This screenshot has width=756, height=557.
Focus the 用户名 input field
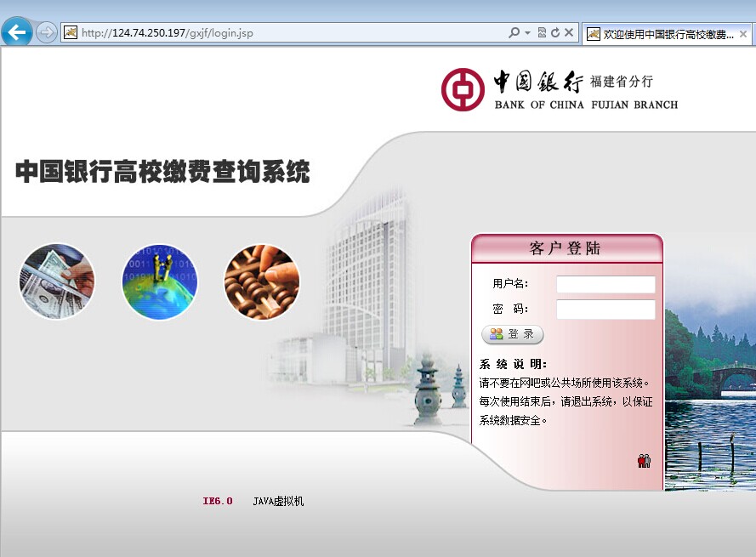(x=605, y=284)
